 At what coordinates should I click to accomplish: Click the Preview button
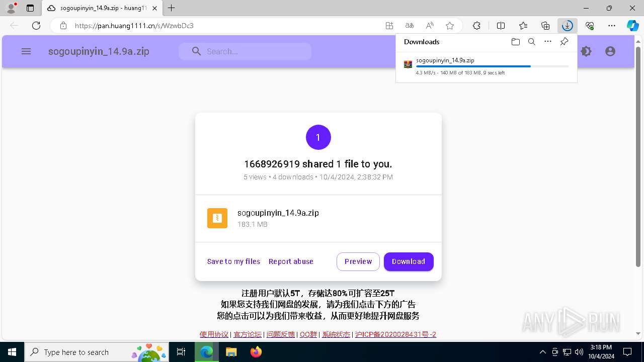click(x=358, y=261)
